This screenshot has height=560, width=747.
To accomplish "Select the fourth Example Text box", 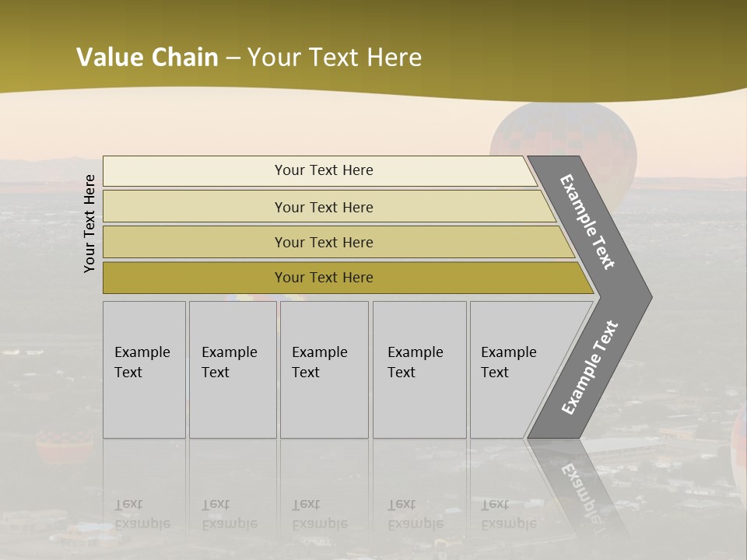I will (419, 369).
